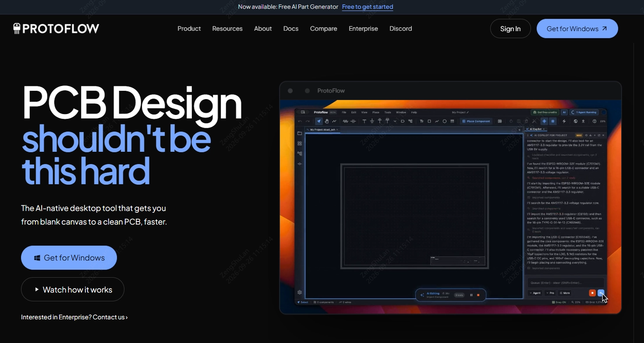Select the arrow Select tool in the Protoflow toolbar
This screenshot has height=343, width=644.
pyautogui.click(x=319, y=121)
